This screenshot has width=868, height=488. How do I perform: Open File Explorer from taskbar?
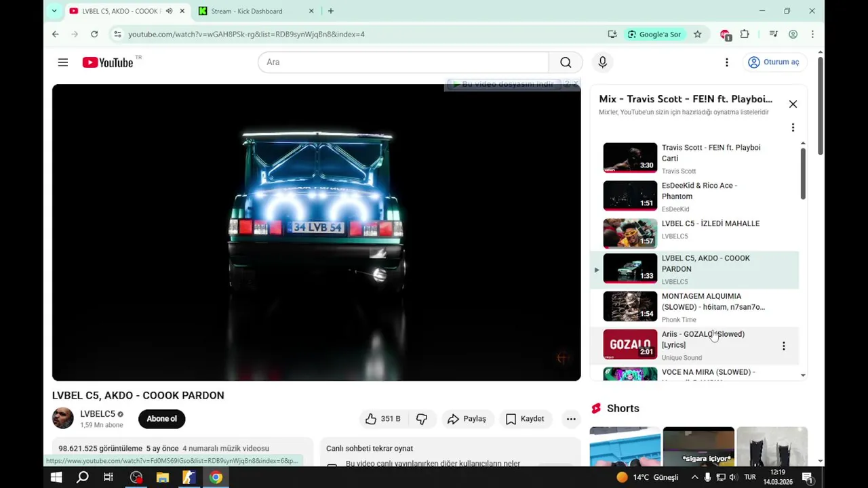[x=162, y=477]
